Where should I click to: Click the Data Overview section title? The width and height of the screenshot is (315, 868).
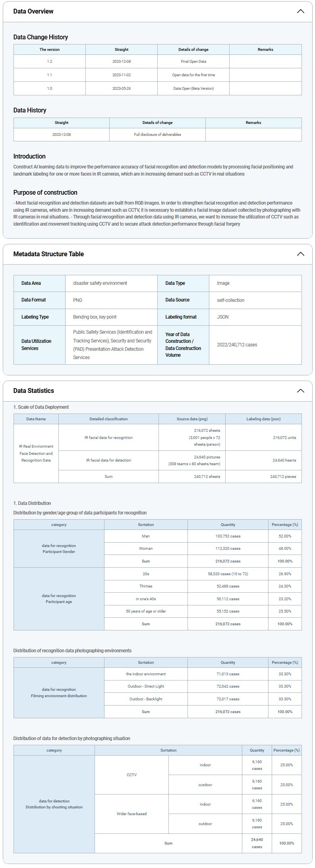(33, 11)
